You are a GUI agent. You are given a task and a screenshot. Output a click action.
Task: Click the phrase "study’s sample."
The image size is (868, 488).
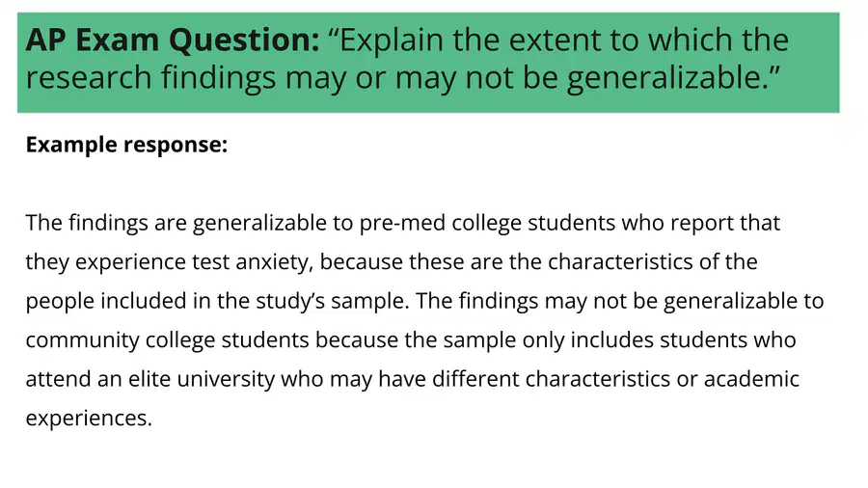332,302
